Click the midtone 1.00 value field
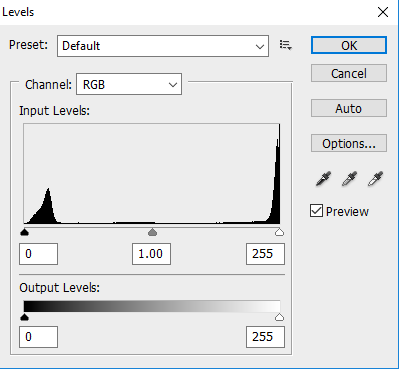The width and height of the screenshot is (399, 369). click(151, 254)
